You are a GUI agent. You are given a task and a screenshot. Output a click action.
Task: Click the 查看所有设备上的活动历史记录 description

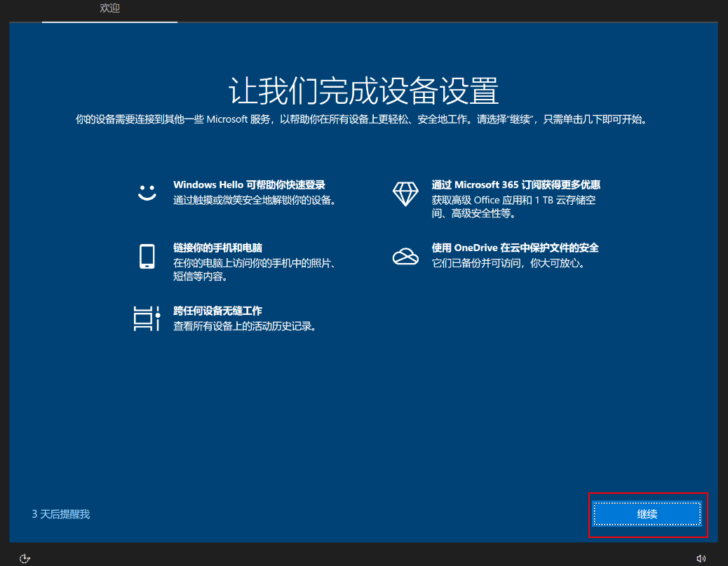[247, 325]
